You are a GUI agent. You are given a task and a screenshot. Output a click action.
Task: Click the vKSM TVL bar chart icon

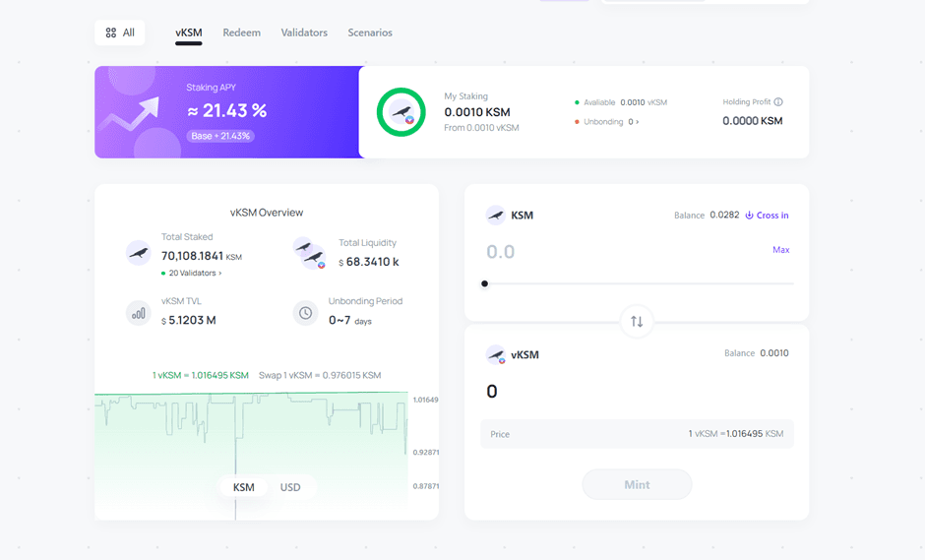(139, 313)
